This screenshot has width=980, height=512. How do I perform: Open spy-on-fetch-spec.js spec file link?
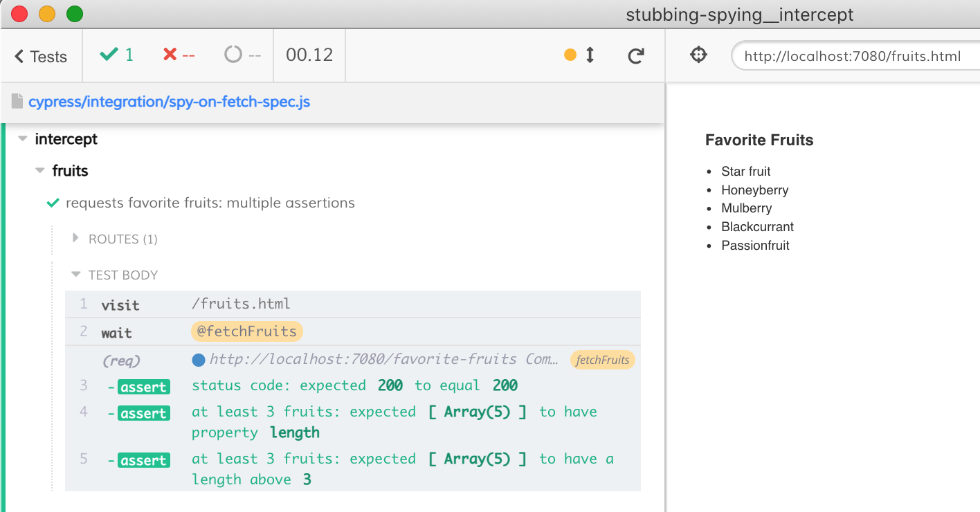click(169, 102)
